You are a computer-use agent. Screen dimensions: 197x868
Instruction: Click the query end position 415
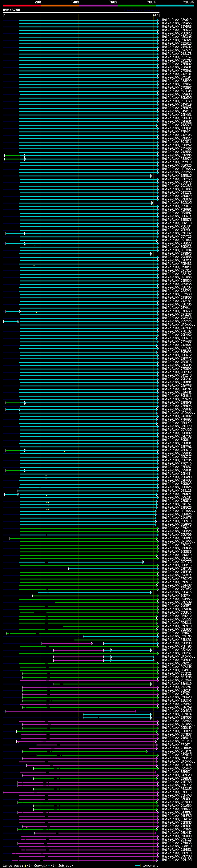click(x=155, y=15)
